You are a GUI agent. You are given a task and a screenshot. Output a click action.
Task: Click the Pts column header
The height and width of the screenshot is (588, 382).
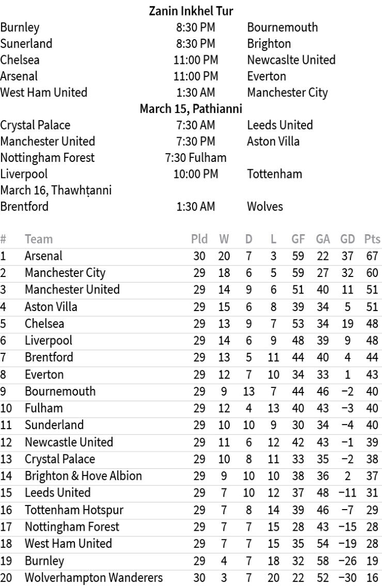[372, 239]
